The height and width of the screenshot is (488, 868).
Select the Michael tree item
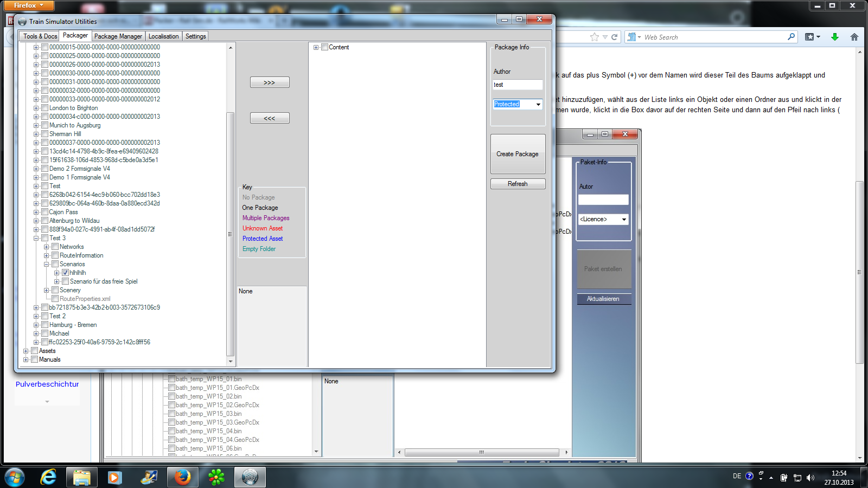click(x=59, y=333)
